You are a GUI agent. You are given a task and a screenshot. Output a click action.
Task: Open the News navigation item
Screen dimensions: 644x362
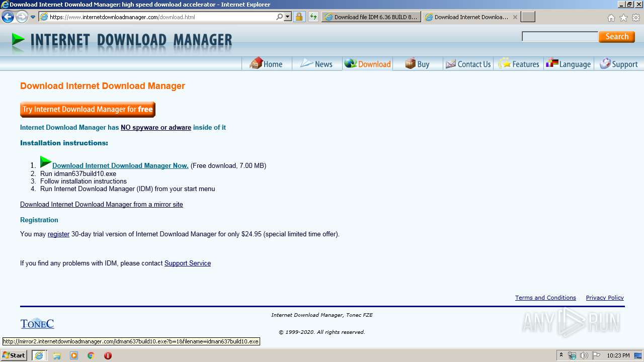[x=316, y=64]
